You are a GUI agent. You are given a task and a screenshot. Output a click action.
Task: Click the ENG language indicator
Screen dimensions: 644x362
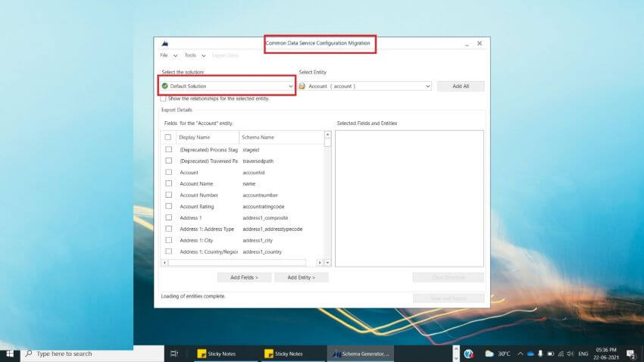click(583, 354)
